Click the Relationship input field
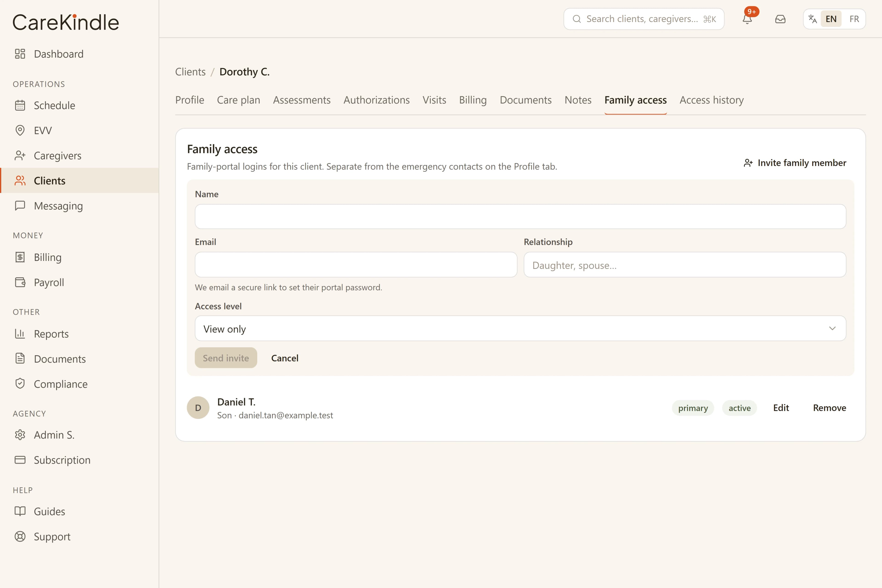The image size is (882, 588). pos(685,265)
